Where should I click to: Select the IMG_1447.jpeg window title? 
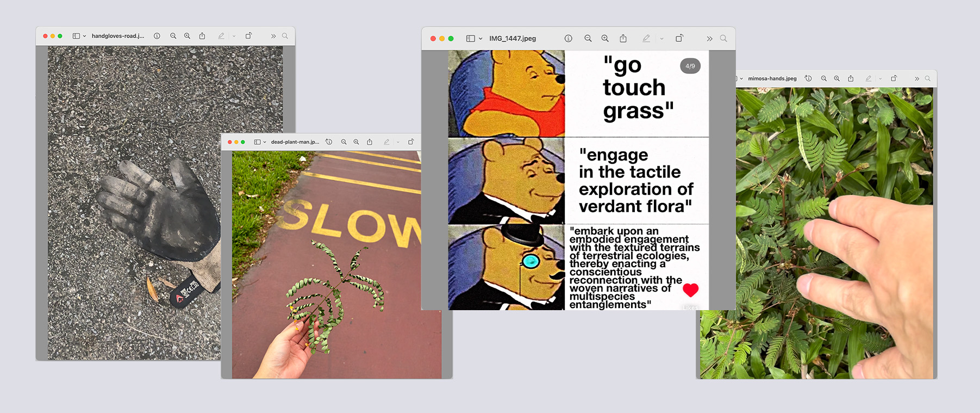[513, 39]
